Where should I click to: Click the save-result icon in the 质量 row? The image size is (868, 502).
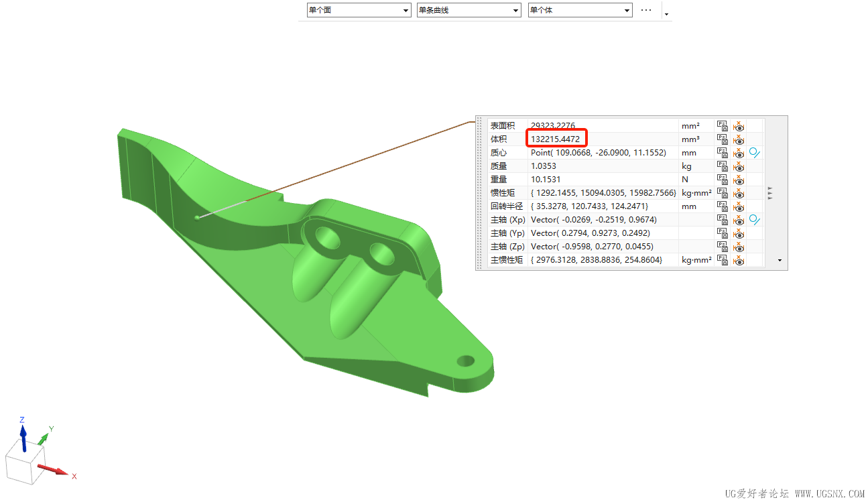(722, 166)
